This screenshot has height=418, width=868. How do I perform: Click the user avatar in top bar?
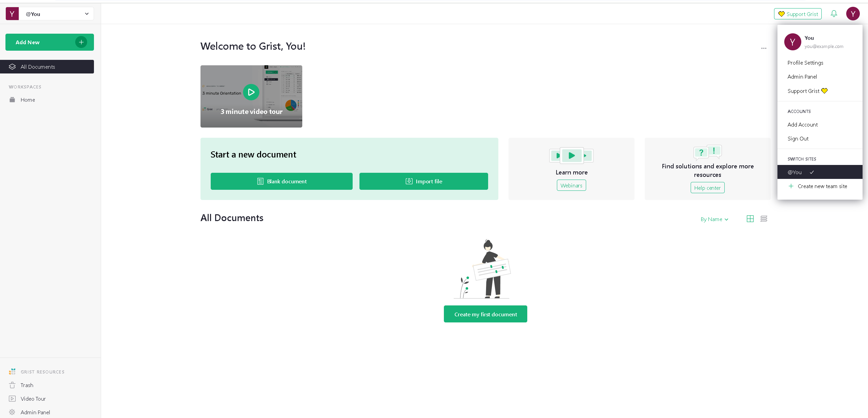click(x=853, y=14)
